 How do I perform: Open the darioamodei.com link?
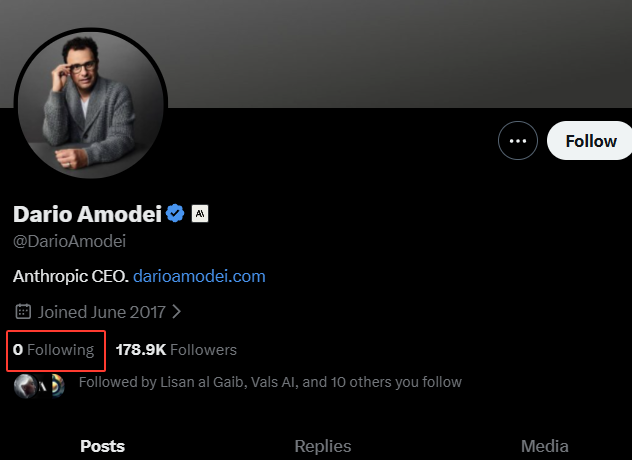tap(199, 275)
